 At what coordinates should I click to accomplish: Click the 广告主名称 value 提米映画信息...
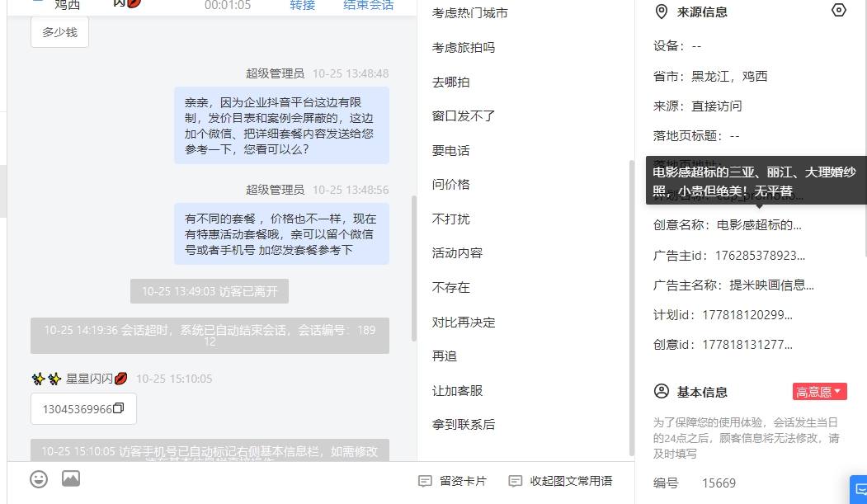click(771, 285)
